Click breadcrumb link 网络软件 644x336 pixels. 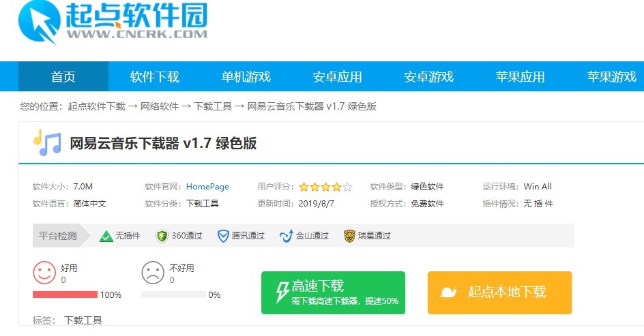coord(160,107)
